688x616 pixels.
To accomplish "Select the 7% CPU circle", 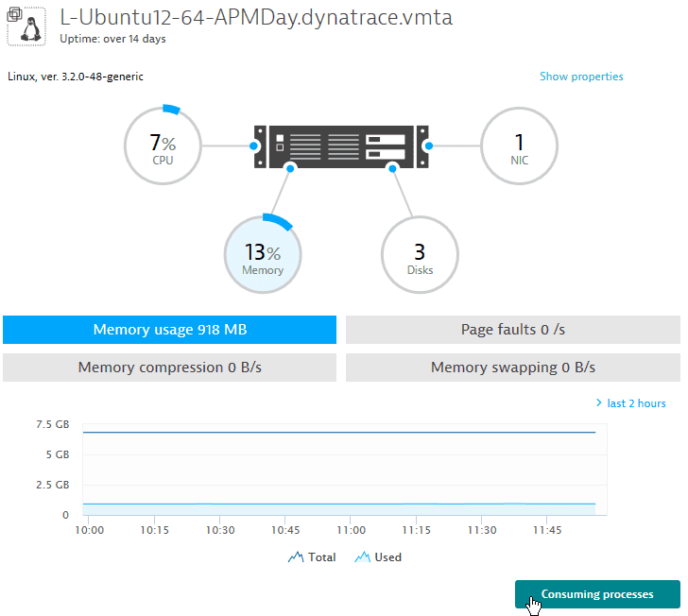I will [163, 146].
